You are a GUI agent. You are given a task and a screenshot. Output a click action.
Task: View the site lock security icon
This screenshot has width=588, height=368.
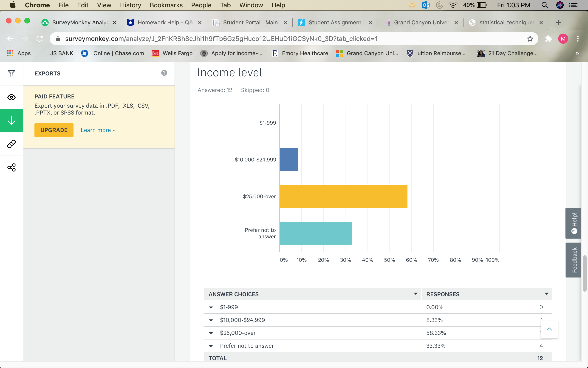point(58,39)
